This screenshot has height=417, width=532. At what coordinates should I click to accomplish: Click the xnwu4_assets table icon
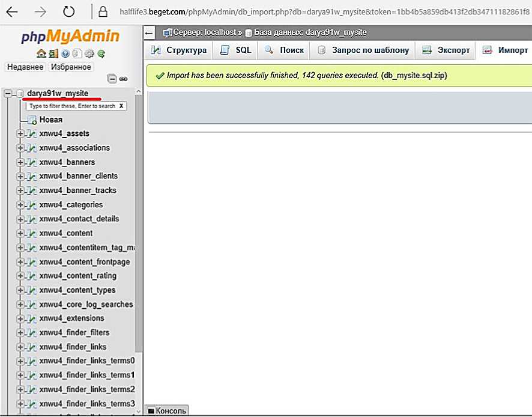(32, 134)
